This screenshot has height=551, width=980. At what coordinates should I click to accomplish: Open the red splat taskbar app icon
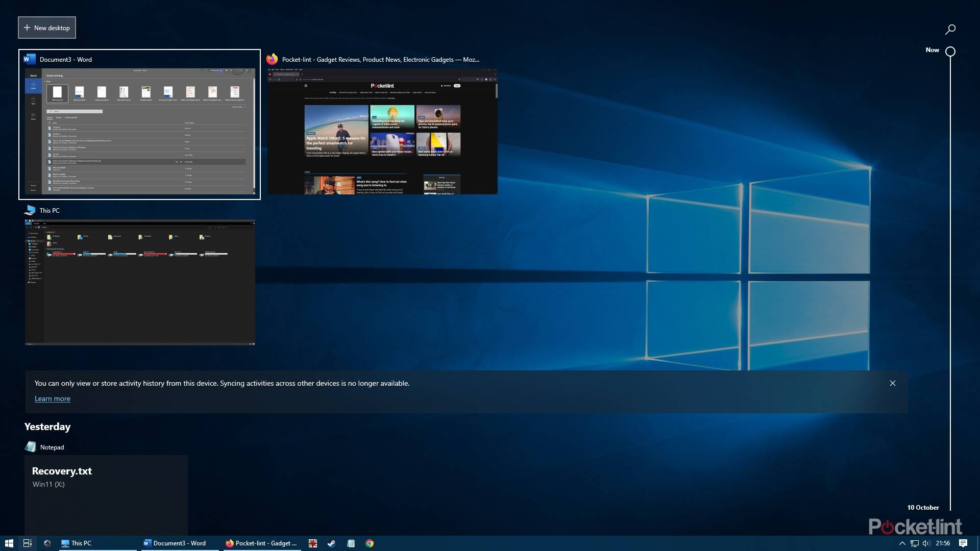point(313,543)
